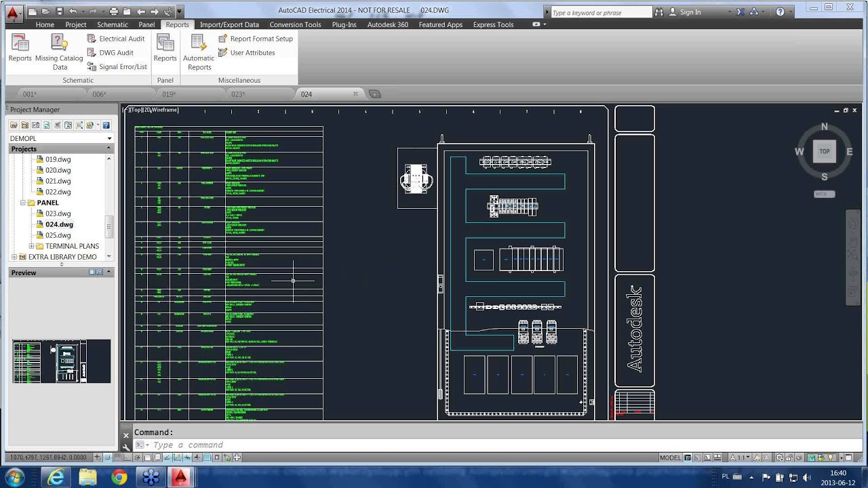Select 025.dwg in project tree
The width and height of the screenshot is (868, 488).
[58, 235]
